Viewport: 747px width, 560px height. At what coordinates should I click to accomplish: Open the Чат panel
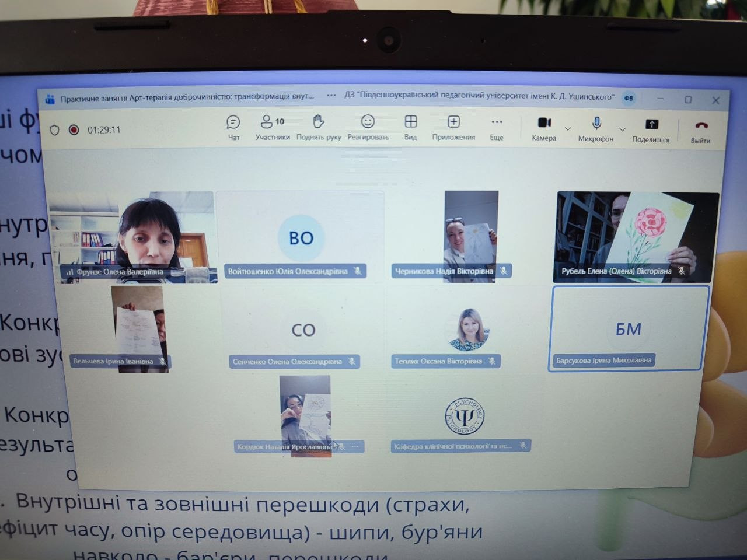pos(233,127)
